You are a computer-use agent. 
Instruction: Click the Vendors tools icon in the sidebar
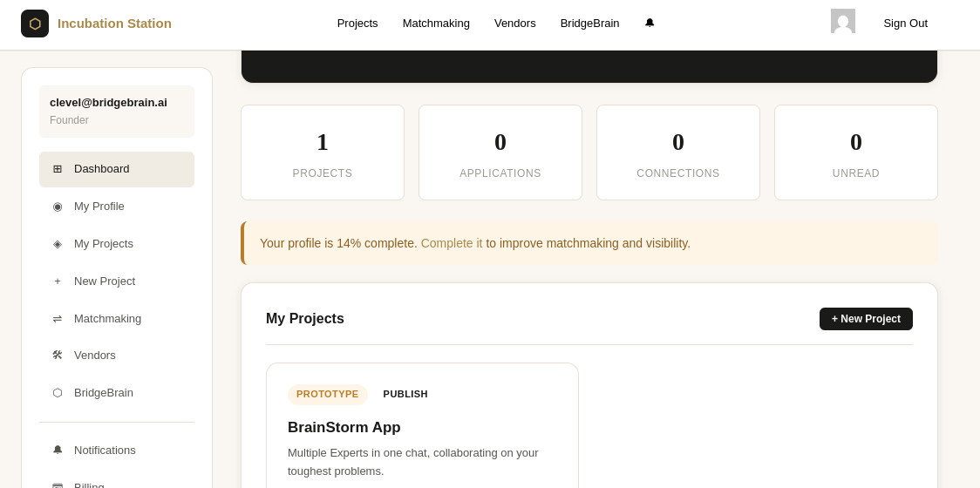click(x=58, y=356)
